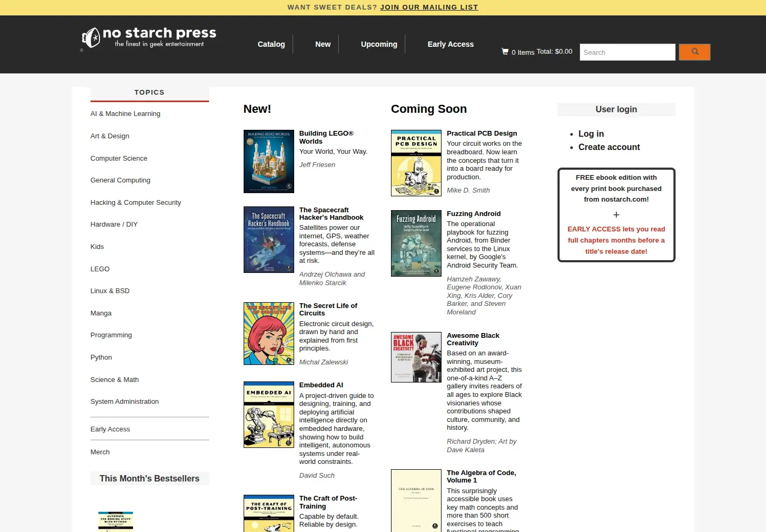This screenshot has height=532, width=766.
Task: Go to the Upcoming page
Action: 379,44
